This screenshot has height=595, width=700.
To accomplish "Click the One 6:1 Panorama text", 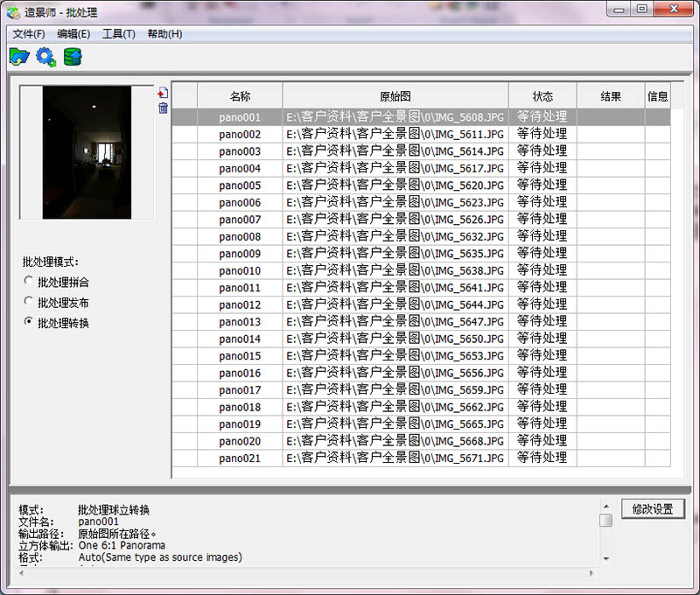I will click(x=122, y=545).
